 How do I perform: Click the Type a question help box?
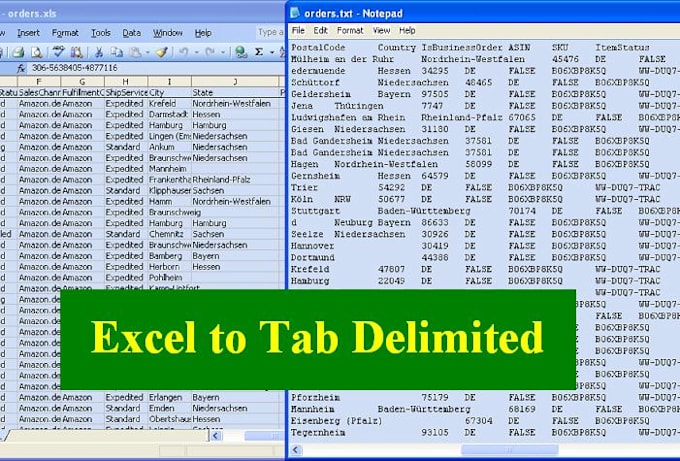coord(270,33)
